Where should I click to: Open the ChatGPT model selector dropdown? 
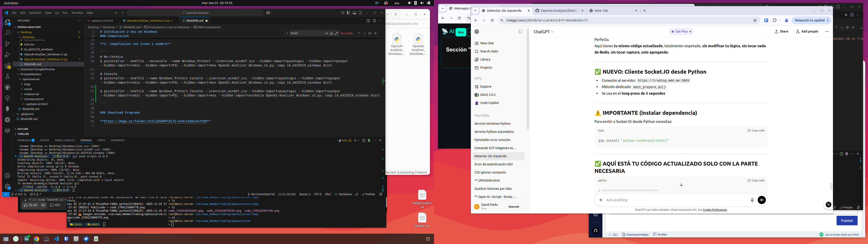[x=543, y=32]
